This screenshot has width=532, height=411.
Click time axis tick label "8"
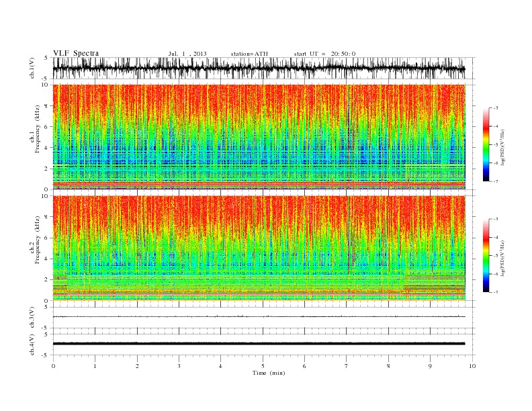388,366
